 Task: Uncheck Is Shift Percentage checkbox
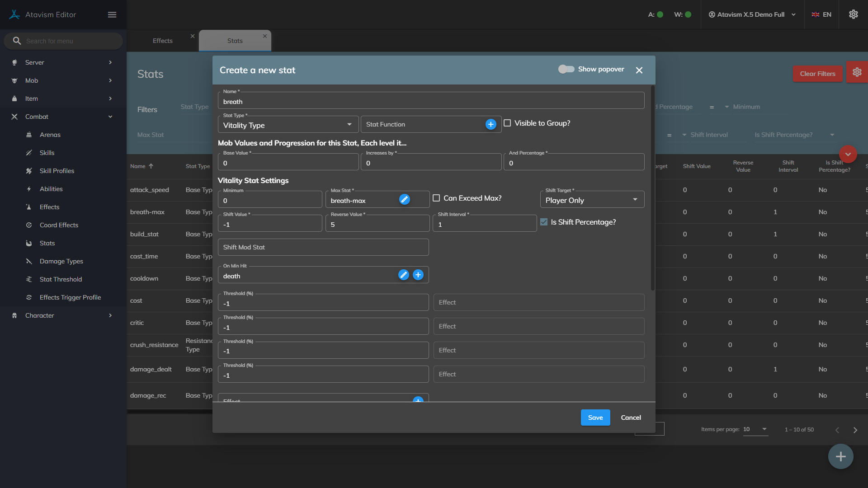click(544, 222)
